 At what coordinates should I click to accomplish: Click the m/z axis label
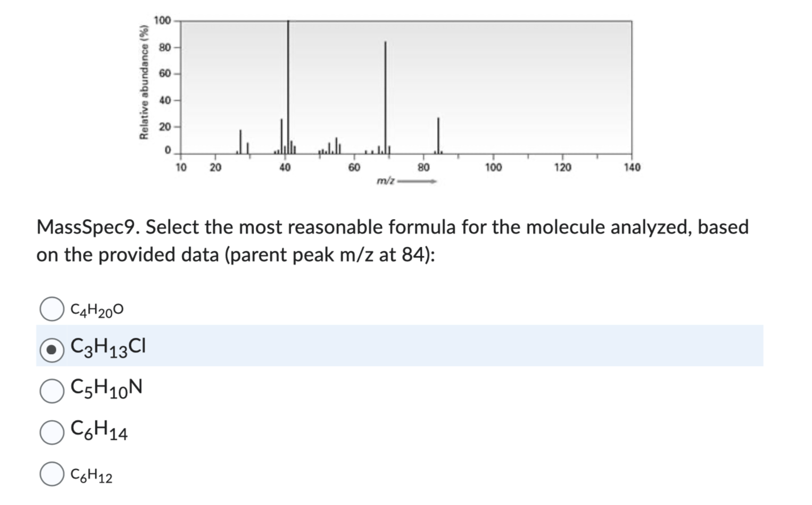click(x=386, y=180)
